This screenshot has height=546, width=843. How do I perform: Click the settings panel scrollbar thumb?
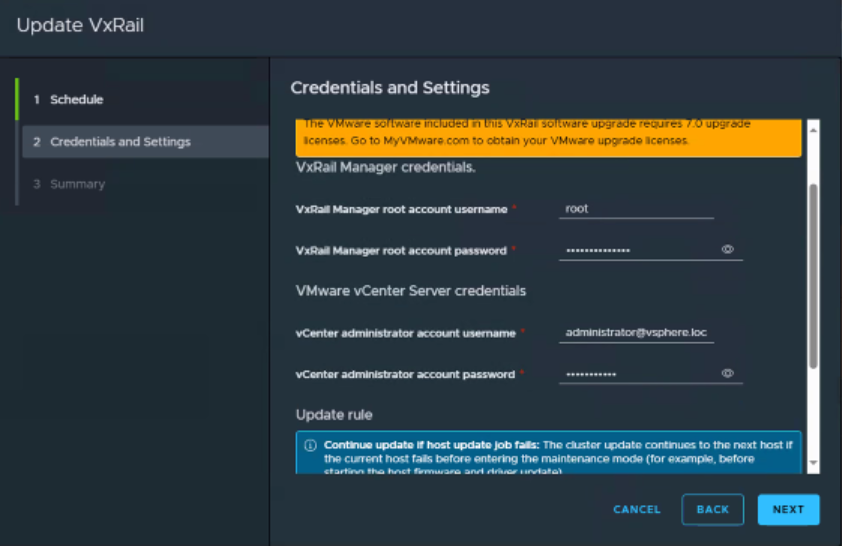pyautogui.click(x=813, y=275)
